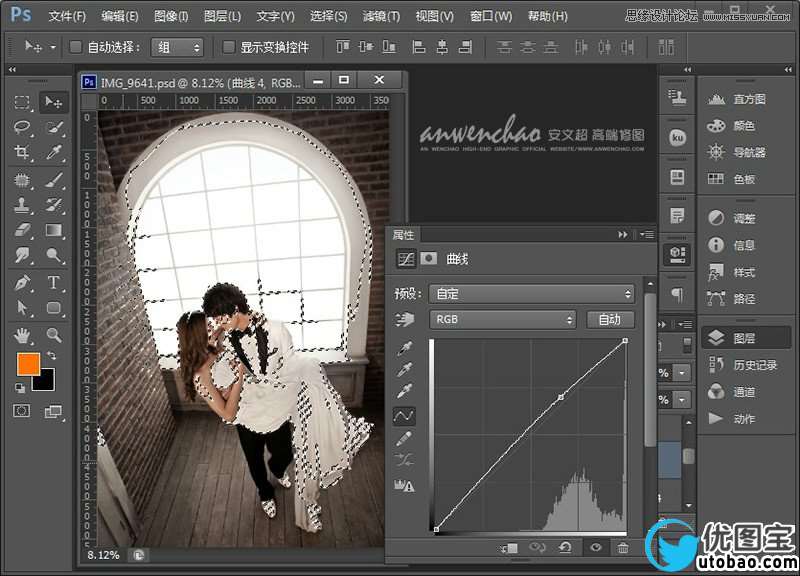This screenshot has height=576, width=800.
Task: Select the Hand tool
Action: [x=22, y=335]
